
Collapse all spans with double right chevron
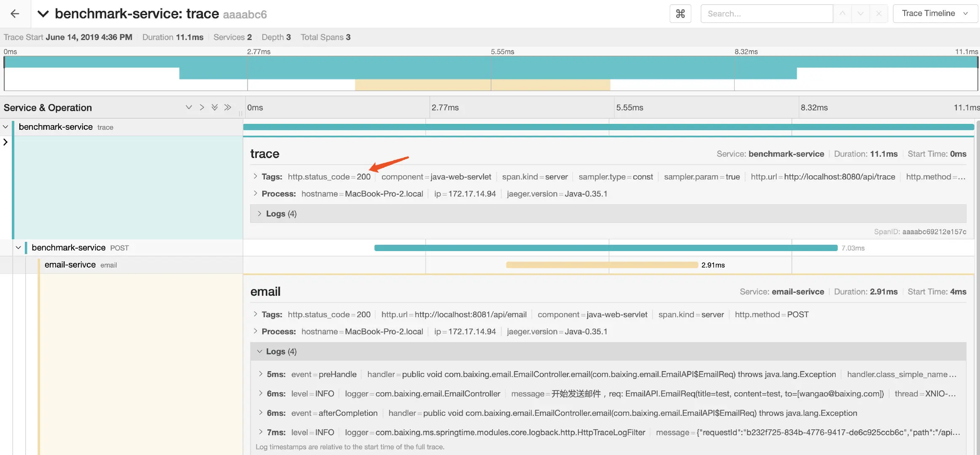click(228, 107)
